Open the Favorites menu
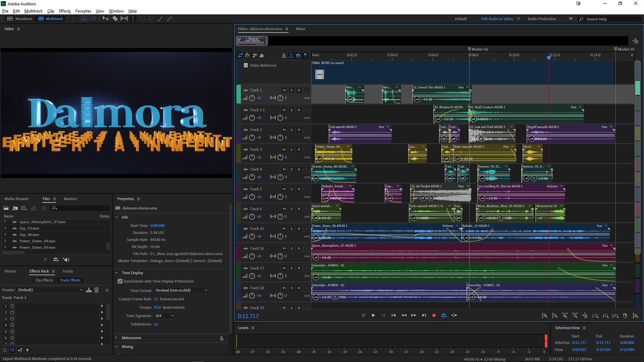Viewport: 644px width, 362px height. tap(83, 11)
